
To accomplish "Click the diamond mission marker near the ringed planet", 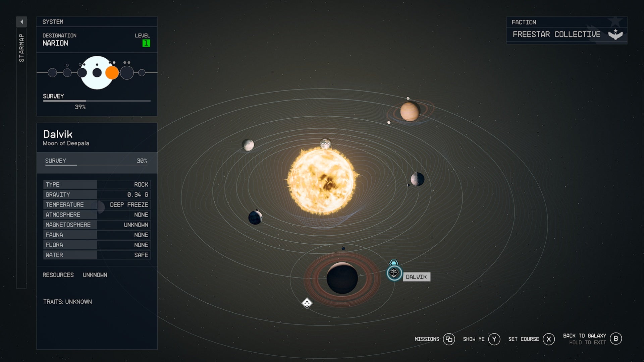I will point(307,303).
